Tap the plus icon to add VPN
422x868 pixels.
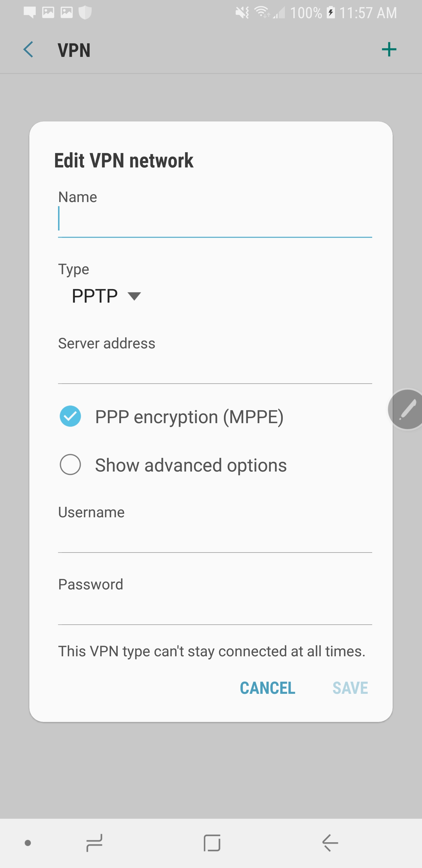coord(389,50)
